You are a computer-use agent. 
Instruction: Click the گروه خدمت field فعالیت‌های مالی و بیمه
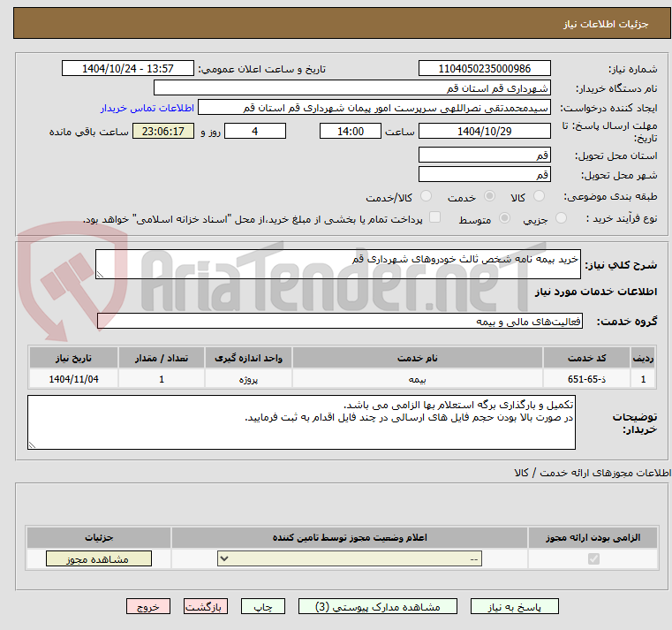click(340, 321)
